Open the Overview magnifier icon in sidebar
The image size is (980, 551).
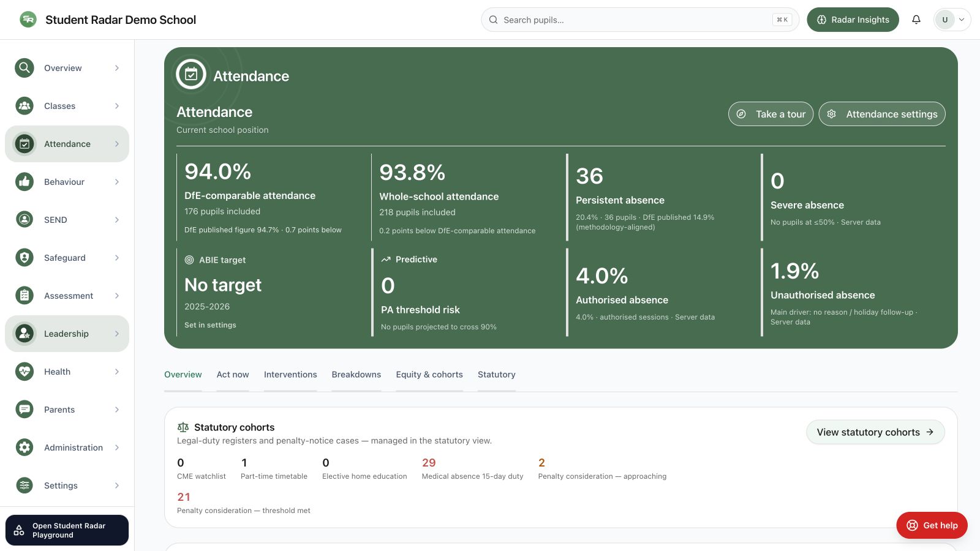(24, 68)
